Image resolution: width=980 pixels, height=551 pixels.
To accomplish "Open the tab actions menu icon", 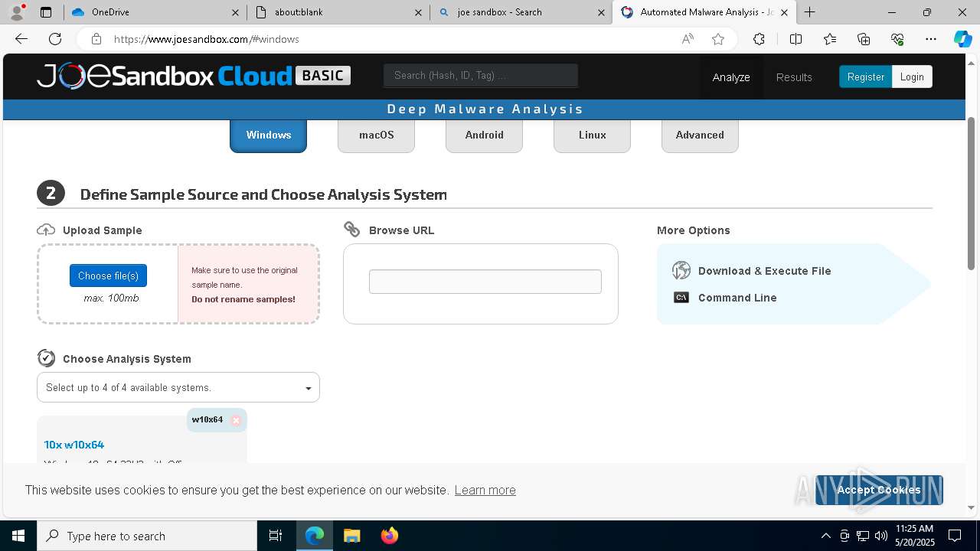I will tap(46, 12).
